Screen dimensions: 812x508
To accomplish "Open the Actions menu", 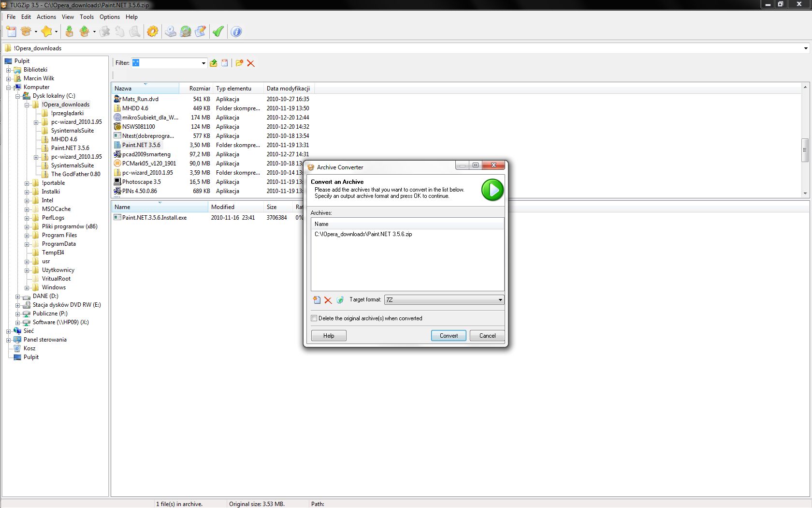I will tap(46, 17).
